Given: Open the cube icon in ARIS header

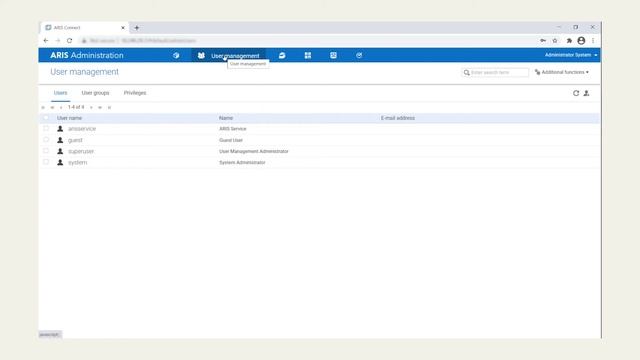Looking at the screenshot, I should point(176,56).
